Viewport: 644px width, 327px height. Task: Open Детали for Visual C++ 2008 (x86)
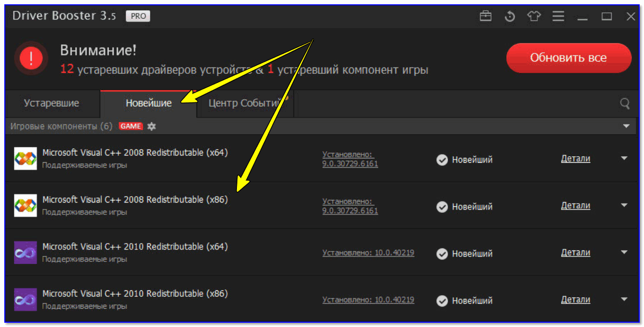(x=576, y=205)
